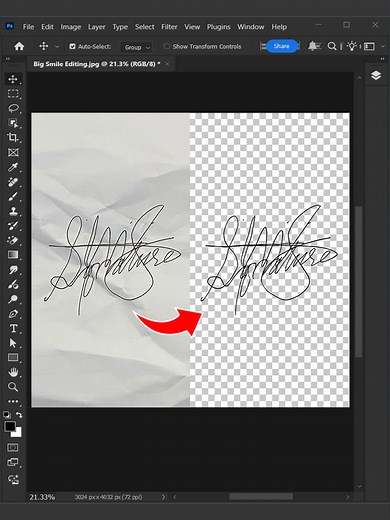
Task: Open the Plugins menu
Action: (218, 27)
